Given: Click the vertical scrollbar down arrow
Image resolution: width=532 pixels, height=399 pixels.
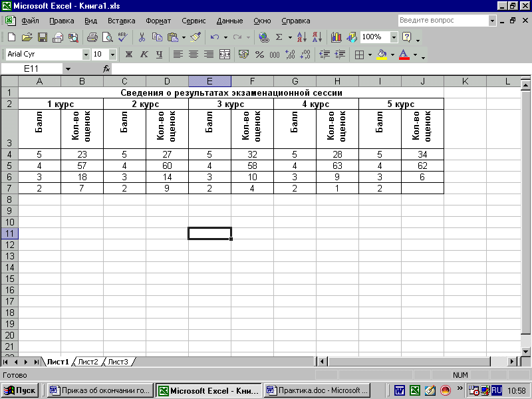Looking at the screenshot, I should [525, 351].
